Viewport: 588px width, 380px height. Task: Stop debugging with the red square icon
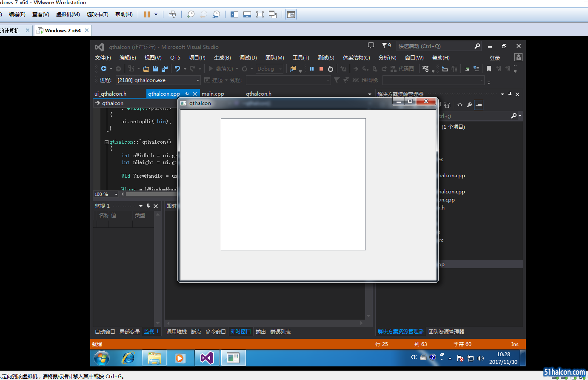click(321, 69)
